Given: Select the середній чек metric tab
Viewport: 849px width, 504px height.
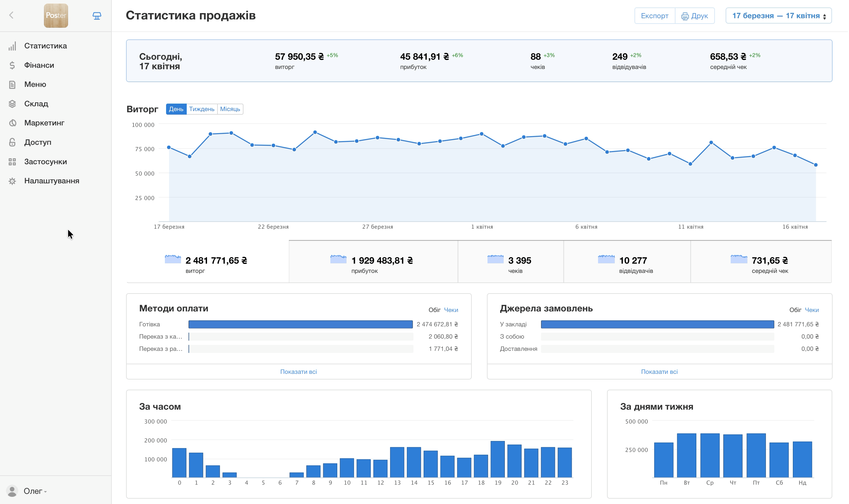Looking at the screenshot, I should [761, 262].
